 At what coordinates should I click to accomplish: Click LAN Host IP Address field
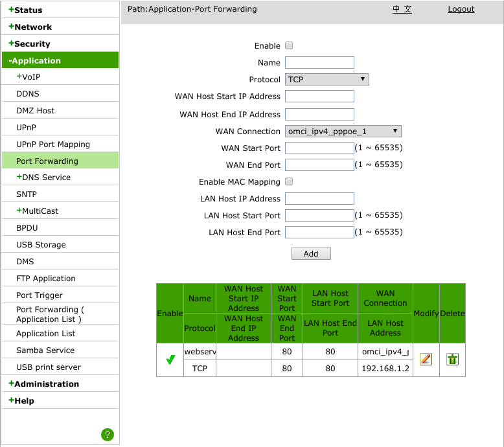pos(319,199)
